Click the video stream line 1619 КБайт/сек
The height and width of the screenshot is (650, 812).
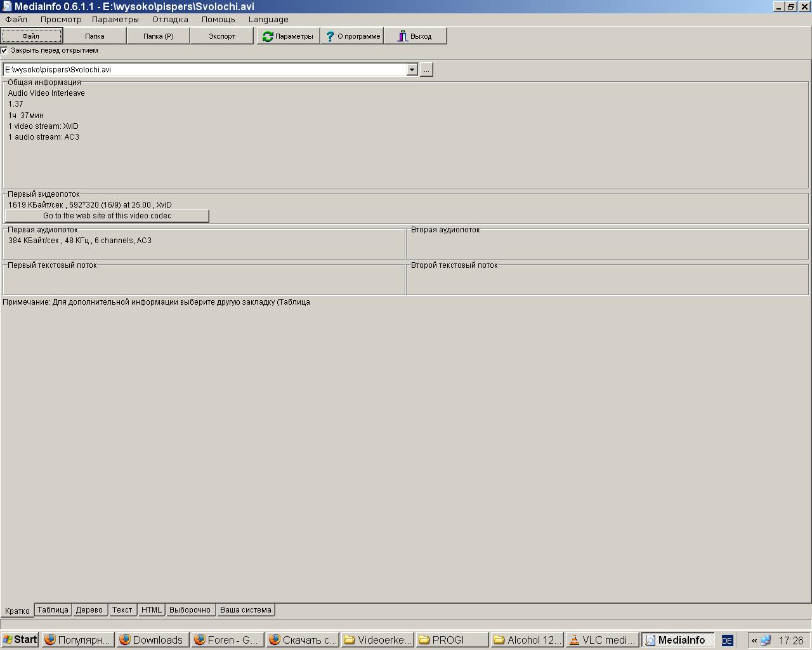(90, 205)
